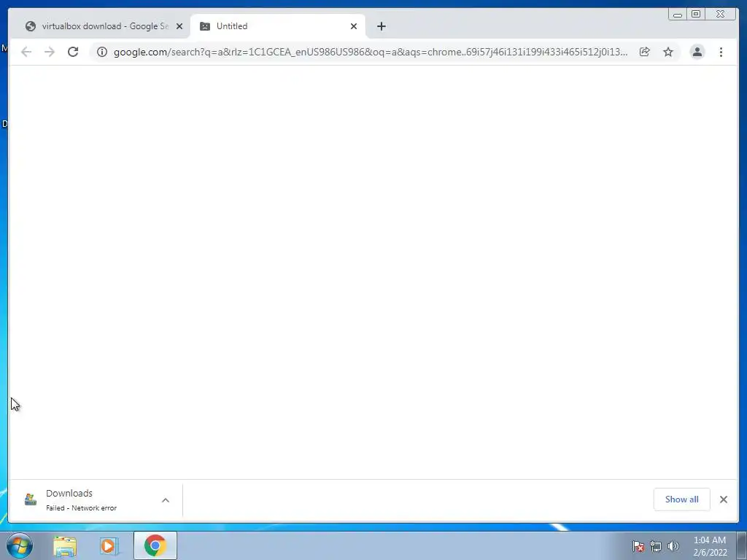Restore down the Chrome window
This screenshot has height=560, width=747.
[696, 15]
